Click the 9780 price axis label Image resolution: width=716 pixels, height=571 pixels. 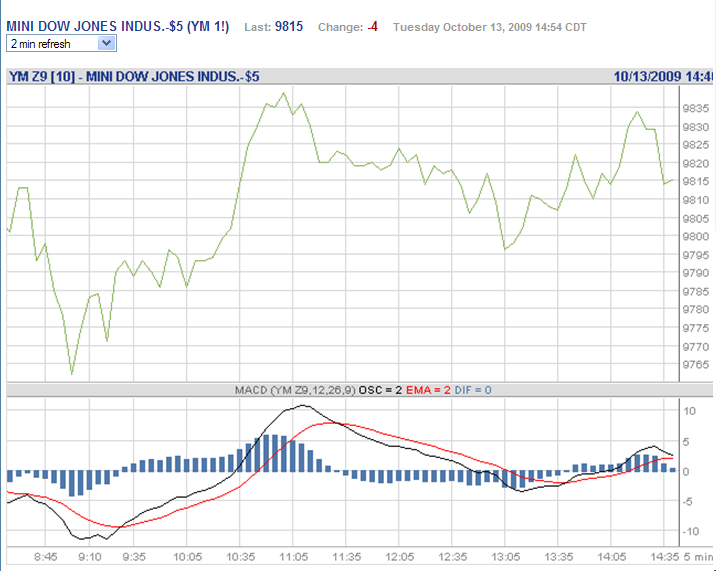[x=696, y=310]
